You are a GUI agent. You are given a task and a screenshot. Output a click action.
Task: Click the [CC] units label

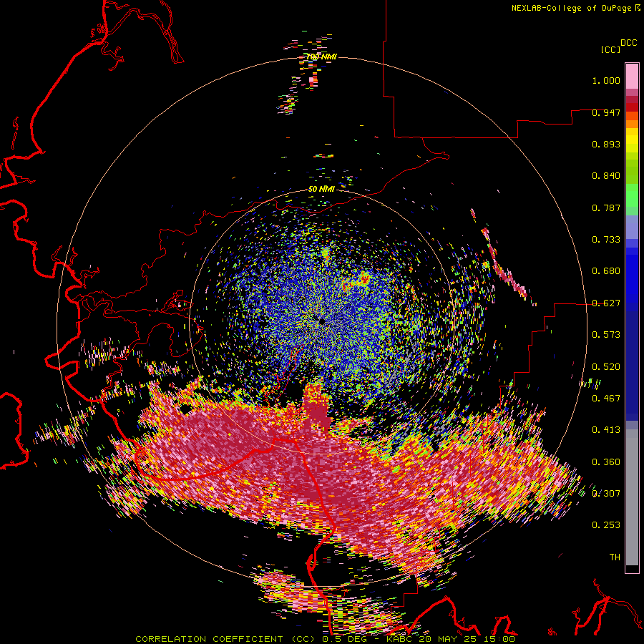(610, 49)
